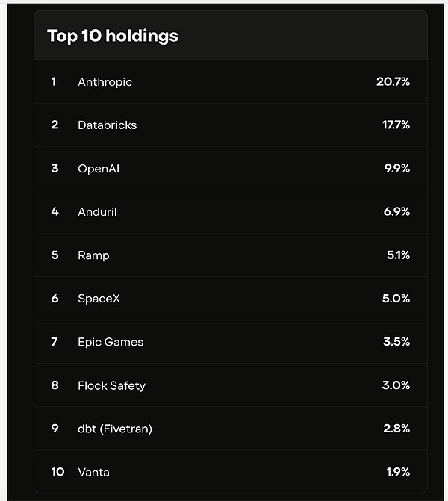This screenshot has height=501, width=448.
Task: Click Anthropic's 20.7% weight value
Action: [x=393, y=82]
